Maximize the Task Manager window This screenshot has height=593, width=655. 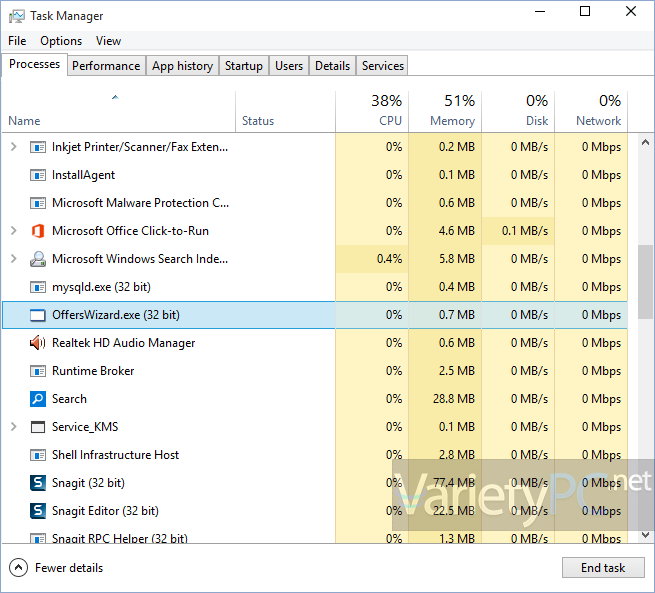[585, 11]
